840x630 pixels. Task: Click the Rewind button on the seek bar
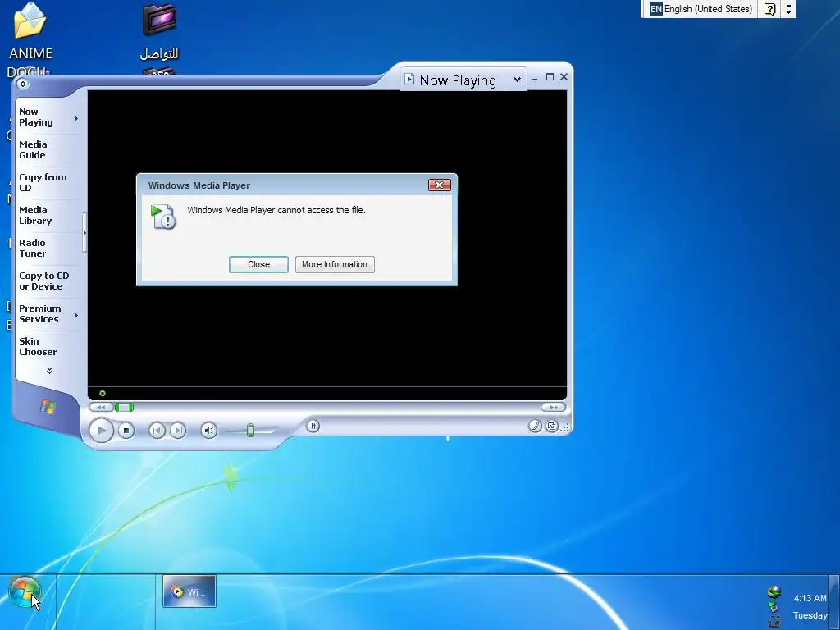pyautogui.click(x=101, y=408)
